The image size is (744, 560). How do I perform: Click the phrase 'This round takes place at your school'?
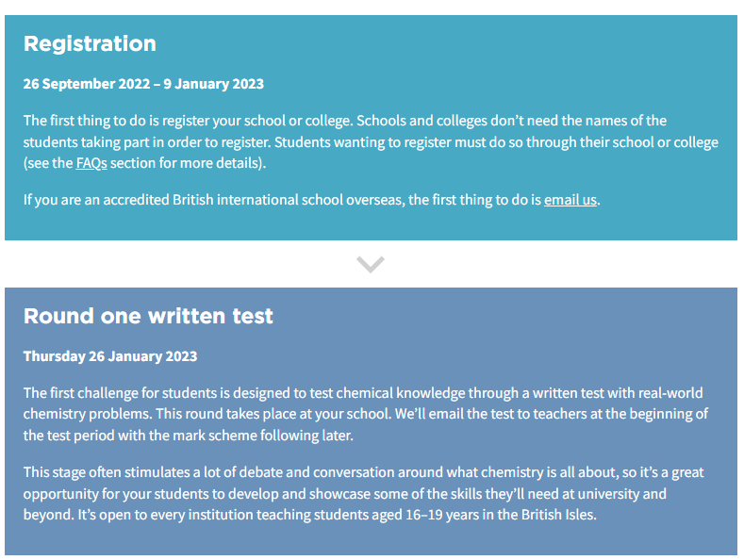point(273,414)
